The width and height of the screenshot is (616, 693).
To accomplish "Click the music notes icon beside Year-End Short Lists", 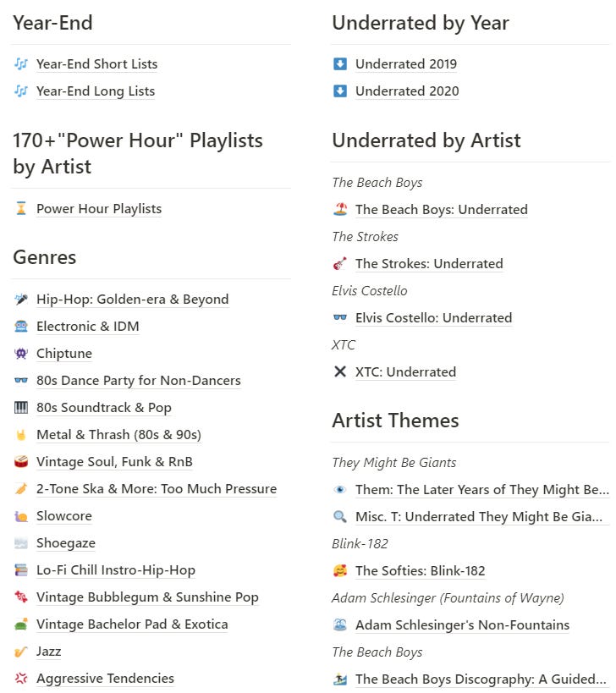I will [21, 64].
